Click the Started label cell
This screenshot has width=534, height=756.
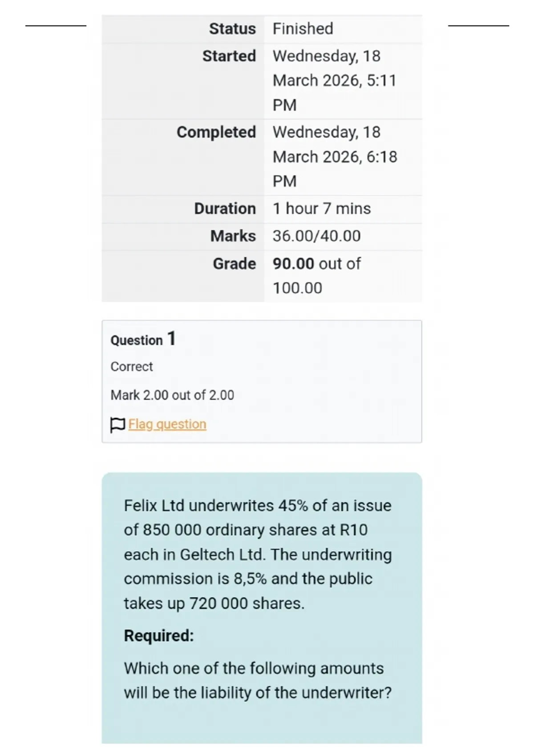click(x=183, y=81)
